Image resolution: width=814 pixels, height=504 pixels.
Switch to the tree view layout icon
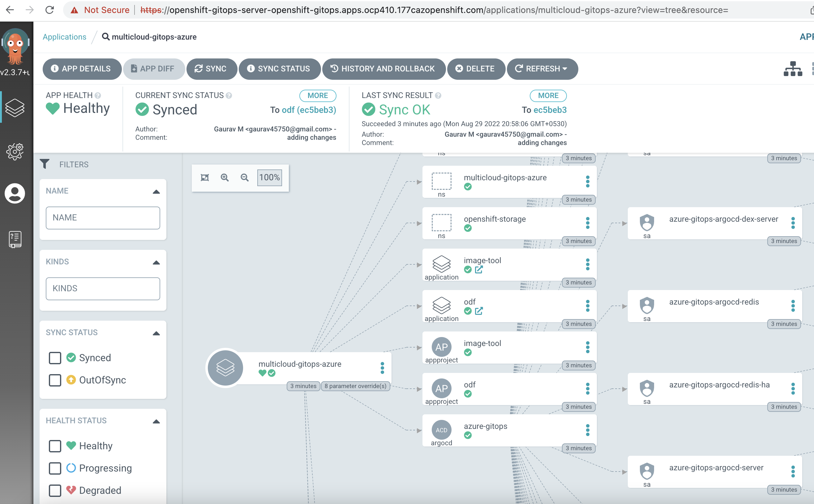793,69
